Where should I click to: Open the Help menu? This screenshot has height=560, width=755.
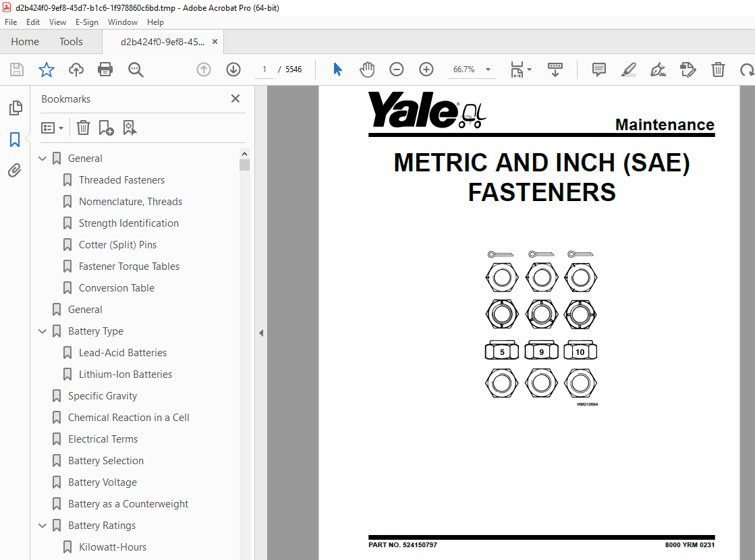pos(155,22)
